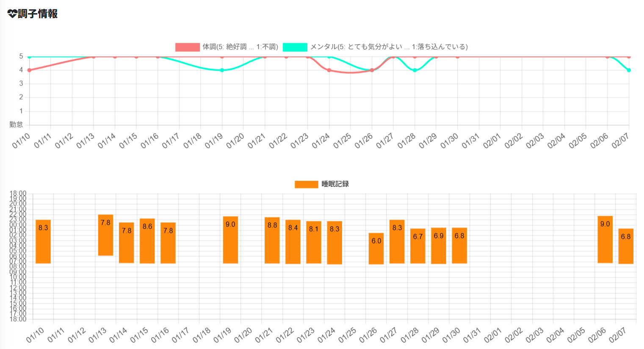Toggle the 体調 series via red legend box
Viewport: 644px width, 349px height.
(187, 47)
